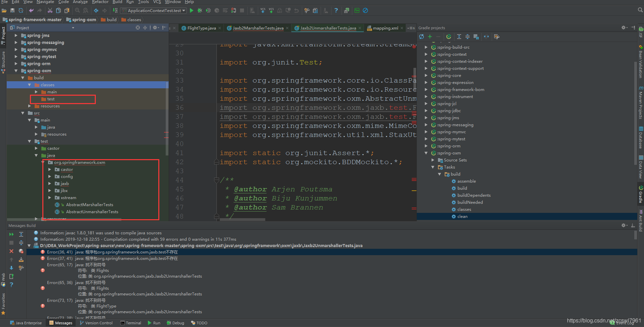
Task: Open the Terminal tool window button
Action: [x=131, y=323]
